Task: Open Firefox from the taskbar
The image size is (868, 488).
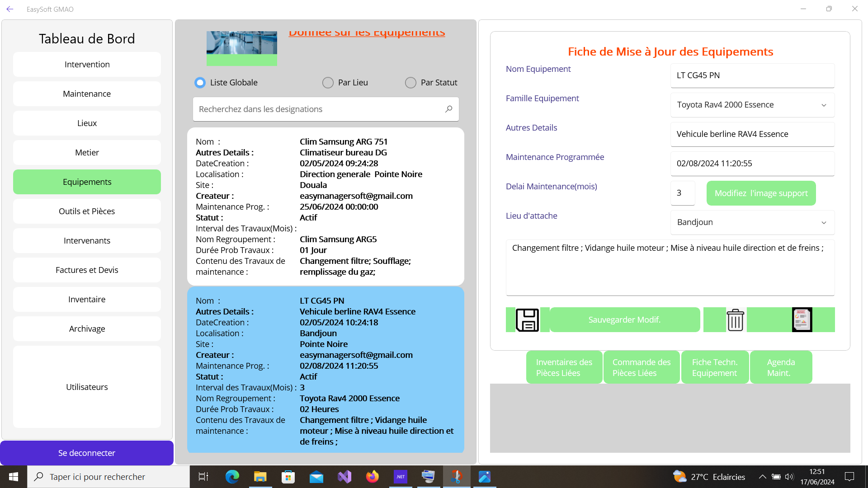Action: click(x=373, y=477)
